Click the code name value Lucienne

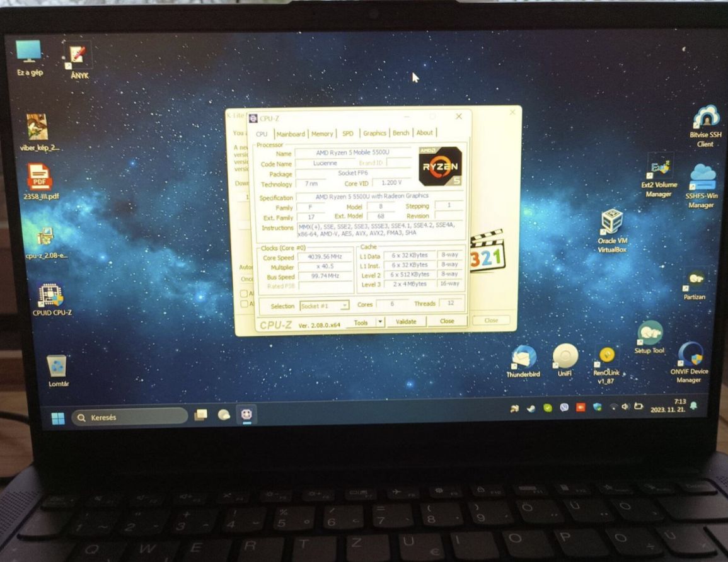(325, 163)
